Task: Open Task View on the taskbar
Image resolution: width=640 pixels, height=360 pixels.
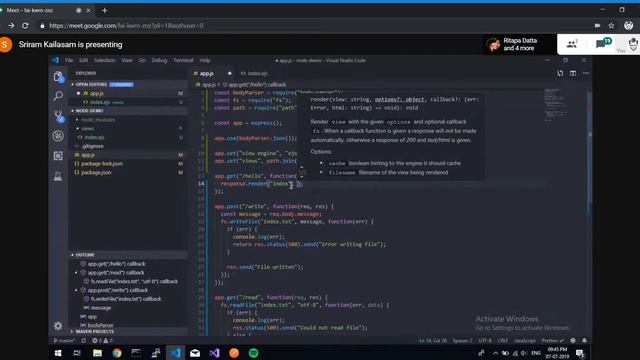Action: pos(77,353)
